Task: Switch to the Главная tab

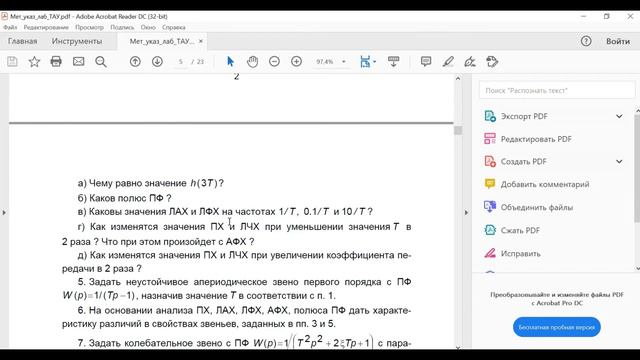Action: pos(22,41)
